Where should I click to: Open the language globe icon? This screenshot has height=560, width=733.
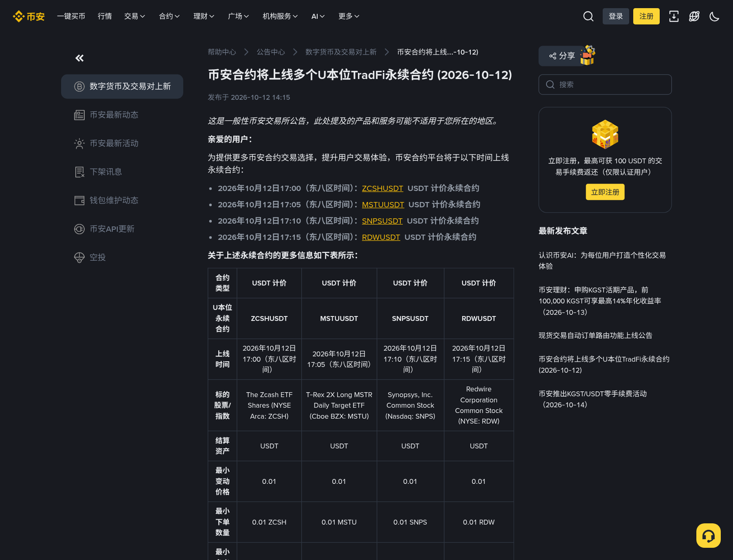click(694, 16)
